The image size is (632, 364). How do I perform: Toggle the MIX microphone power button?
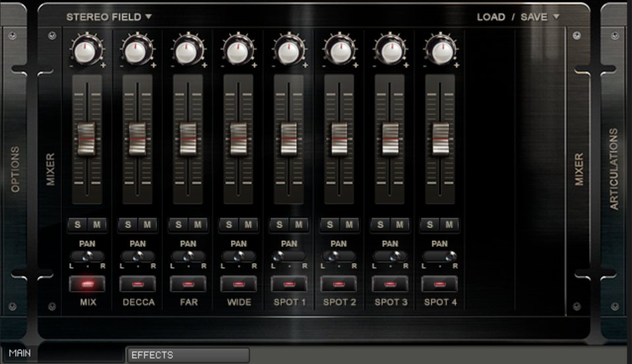[87, 284]
